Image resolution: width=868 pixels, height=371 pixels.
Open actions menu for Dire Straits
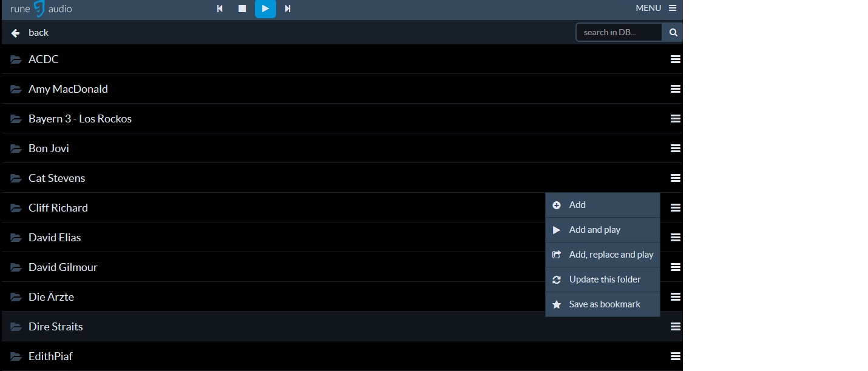[675, 326]
